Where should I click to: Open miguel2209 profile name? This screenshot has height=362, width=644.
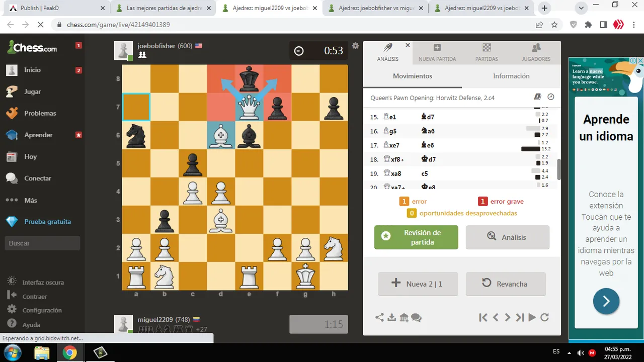155,319
